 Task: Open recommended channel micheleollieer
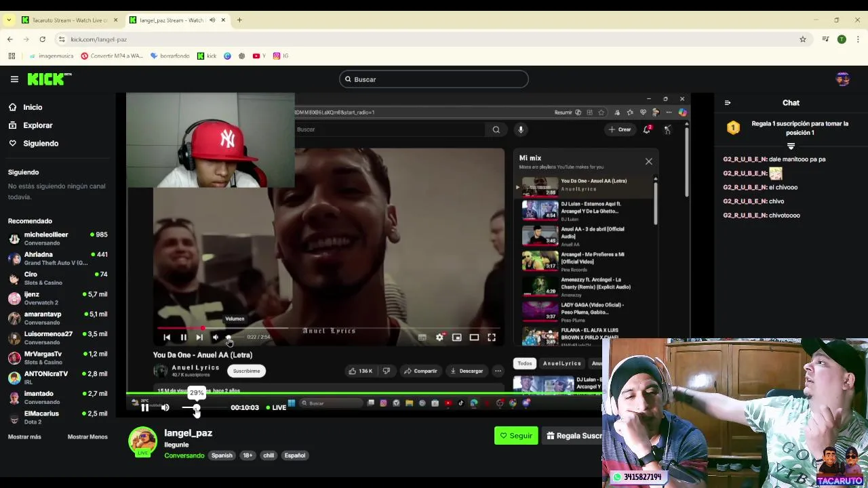(x=58, y=239)
